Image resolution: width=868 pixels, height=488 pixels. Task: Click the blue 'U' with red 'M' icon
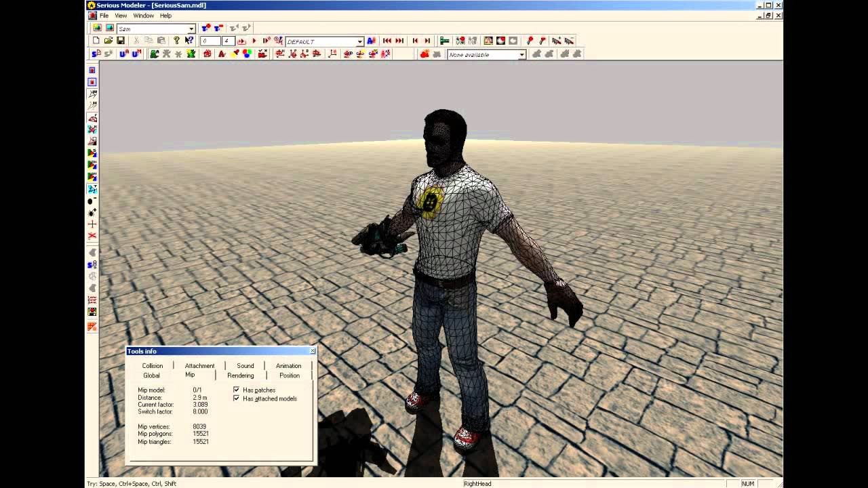click(136, 54)
